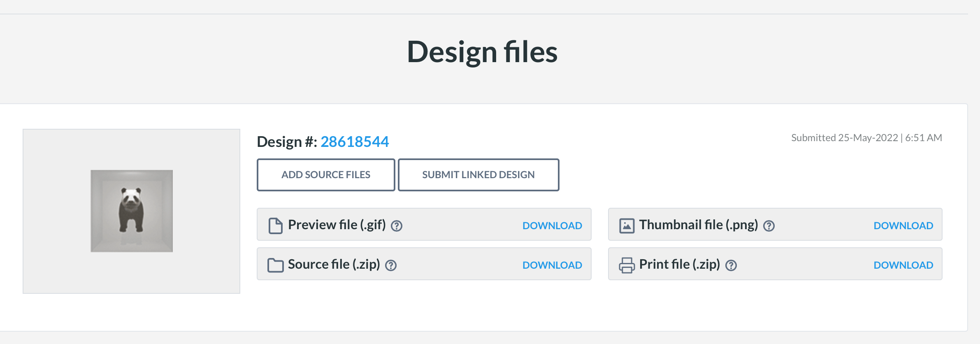This screenshot has height=344, width=980.
Task: Select the Preview file (.gif) label text
Action: 337,225
